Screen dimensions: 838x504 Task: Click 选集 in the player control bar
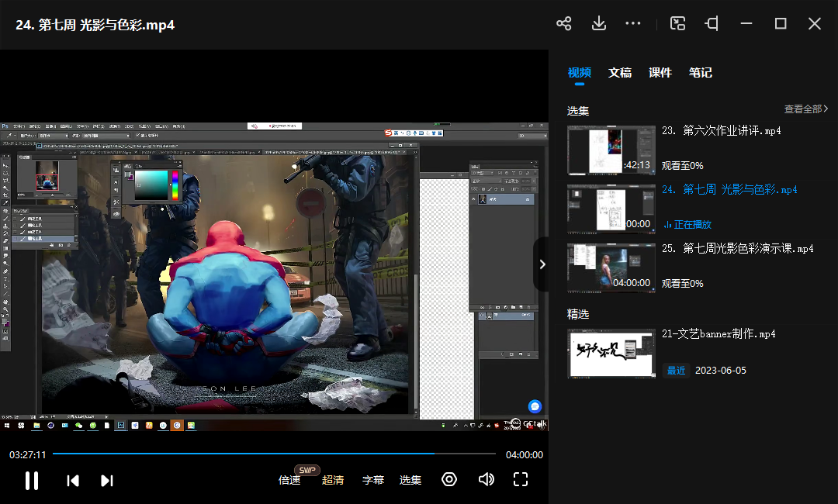410,480
